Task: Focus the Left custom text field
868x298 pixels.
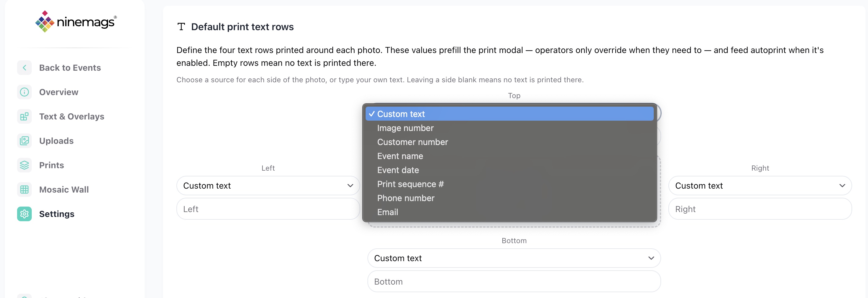Action: 268,209
